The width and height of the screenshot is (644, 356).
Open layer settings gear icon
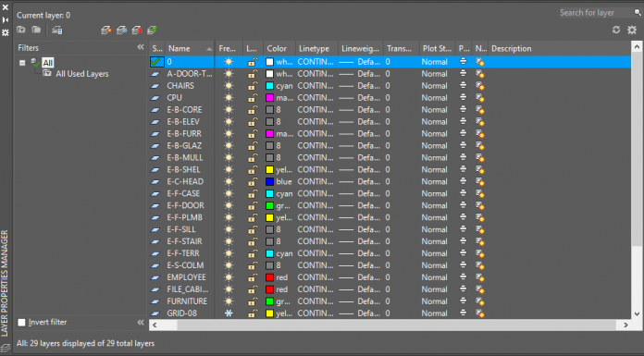click(632, 30)
